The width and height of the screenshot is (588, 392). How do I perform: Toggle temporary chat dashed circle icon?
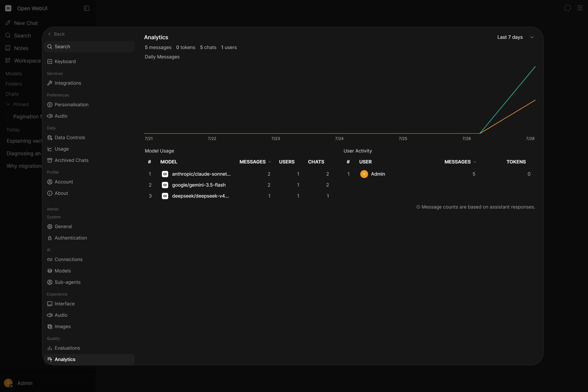click(x=567, y=8)
